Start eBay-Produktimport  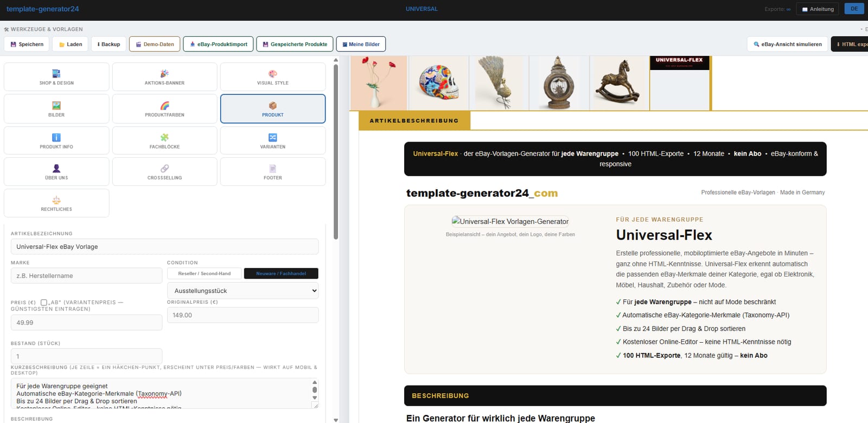(x=218, y=44)
